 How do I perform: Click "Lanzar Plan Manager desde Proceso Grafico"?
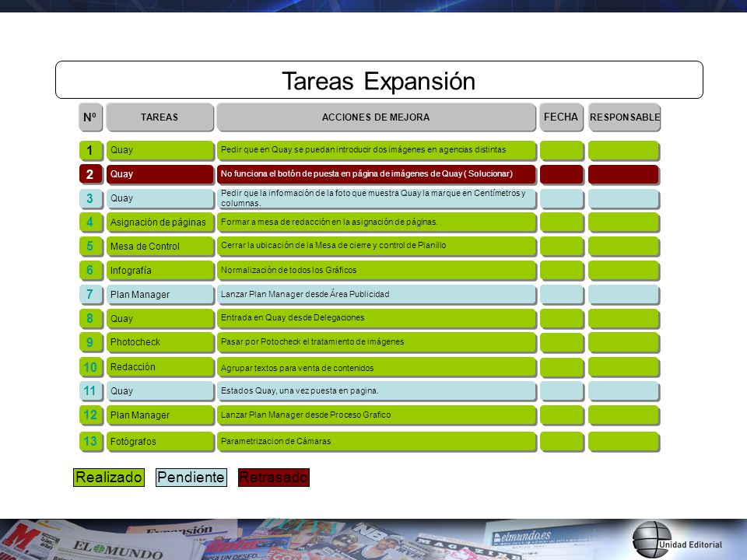[x=377, y=415]
